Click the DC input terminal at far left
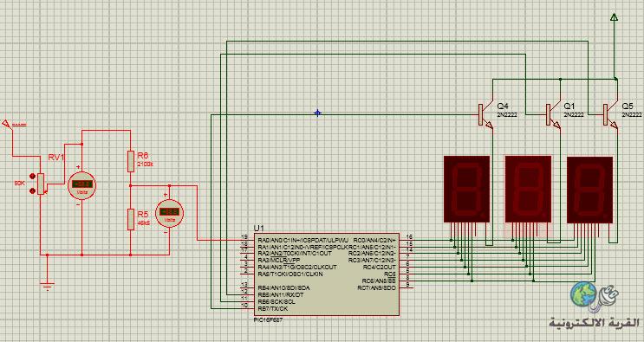This screenshot has height=342, width=644. [7, 123]
